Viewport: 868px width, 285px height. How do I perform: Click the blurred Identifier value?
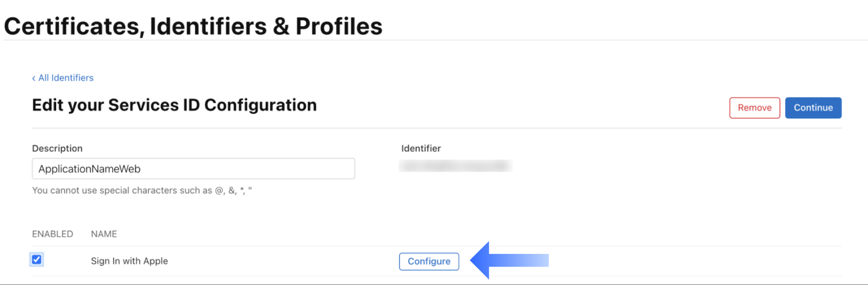455,166
